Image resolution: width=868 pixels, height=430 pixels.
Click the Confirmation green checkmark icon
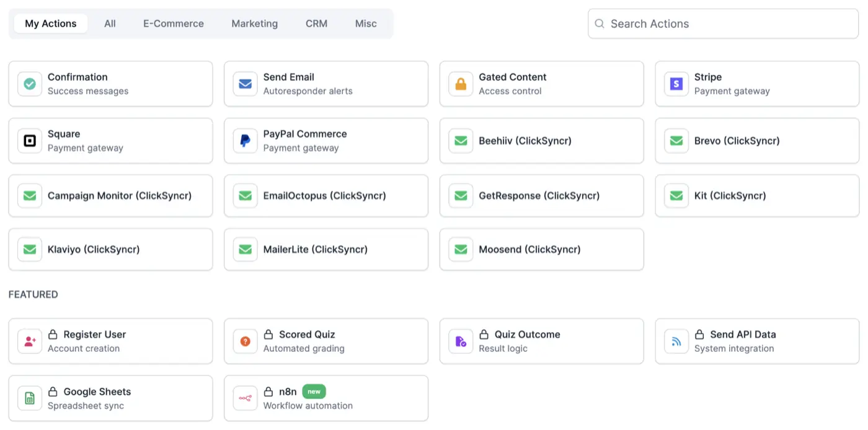coord(30,84)
